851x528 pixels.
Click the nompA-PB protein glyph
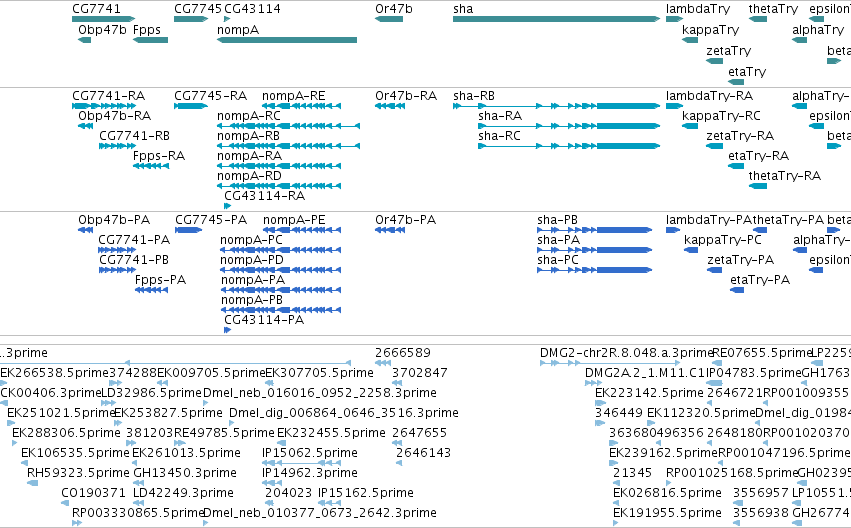[x=281, y=310]
